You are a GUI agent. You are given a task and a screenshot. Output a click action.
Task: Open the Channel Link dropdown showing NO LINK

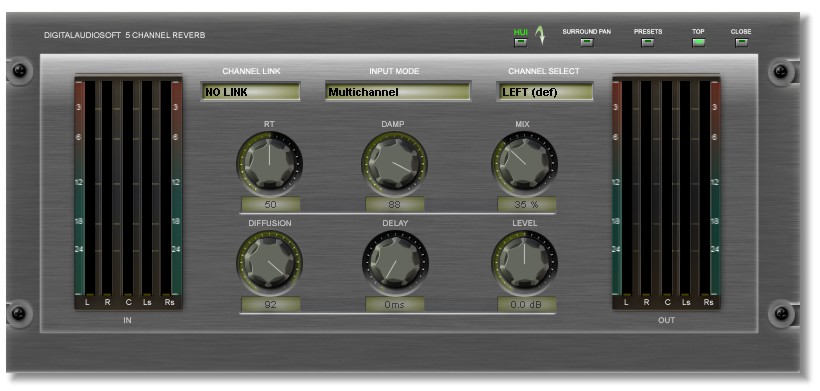pyautogui.click(x=250, y=92)
